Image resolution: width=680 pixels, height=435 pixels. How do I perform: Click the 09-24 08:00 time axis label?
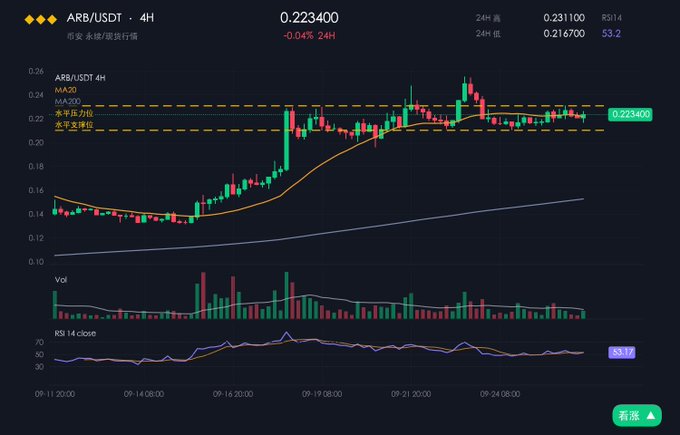click(500, 394)
